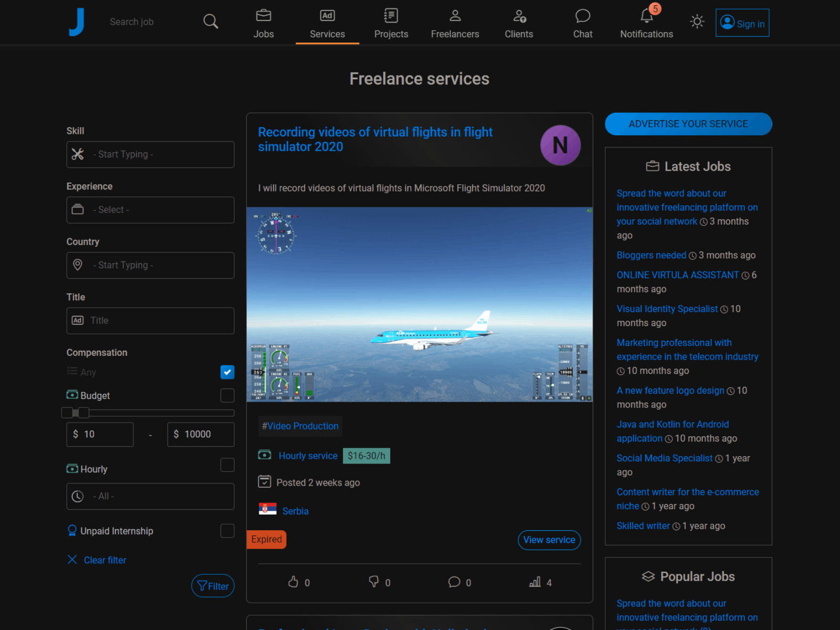Click the maximum budget 10000 field

coord(201,435)
